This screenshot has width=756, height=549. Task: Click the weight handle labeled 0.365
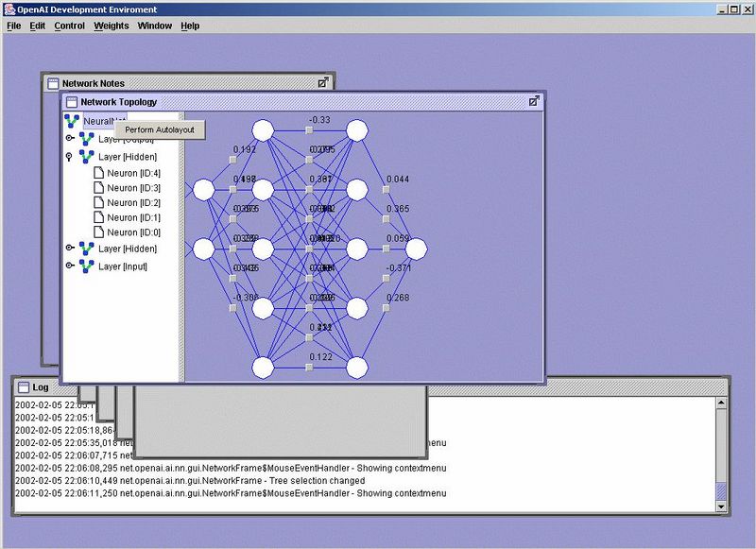pos(387,219)
